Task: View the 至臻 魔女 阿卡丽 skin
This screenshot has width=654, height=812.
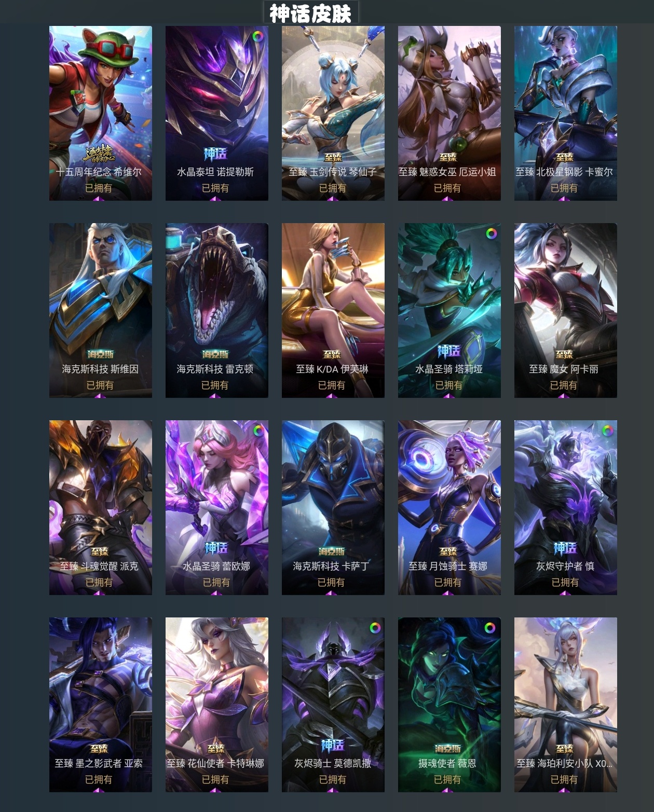Action: coord(566,310)
